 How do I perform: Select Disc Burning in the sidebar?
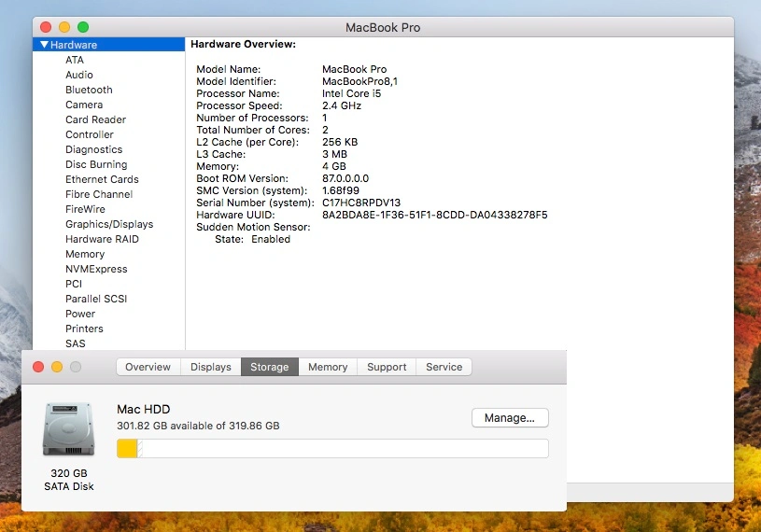96,164
